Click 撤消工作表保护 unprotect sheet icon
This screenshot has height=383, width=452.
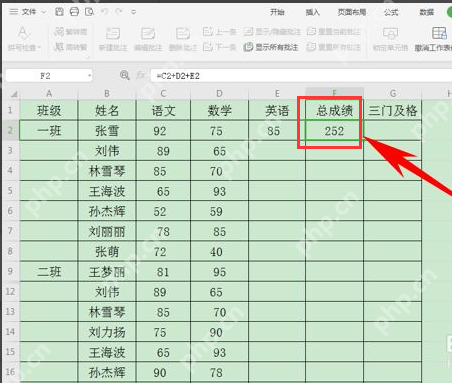click(439, 34)
